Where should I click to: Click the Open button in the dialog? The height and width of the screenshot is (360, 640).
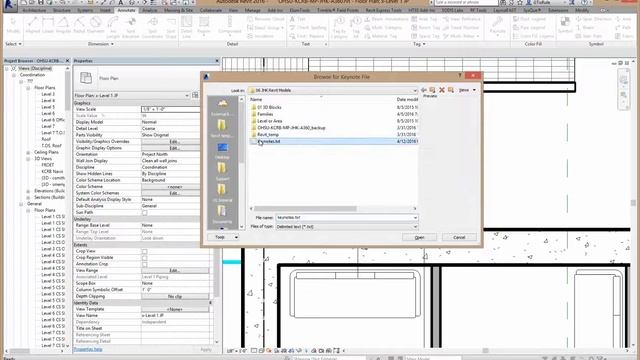[x=419, y=238]
